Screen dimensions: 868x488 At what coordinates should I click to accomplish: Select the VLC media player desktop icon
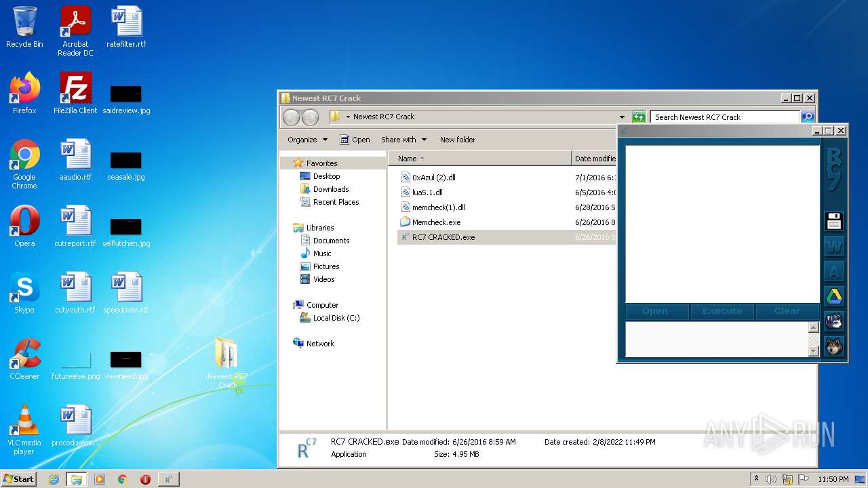pyautogui.click(x=24, y=430)
